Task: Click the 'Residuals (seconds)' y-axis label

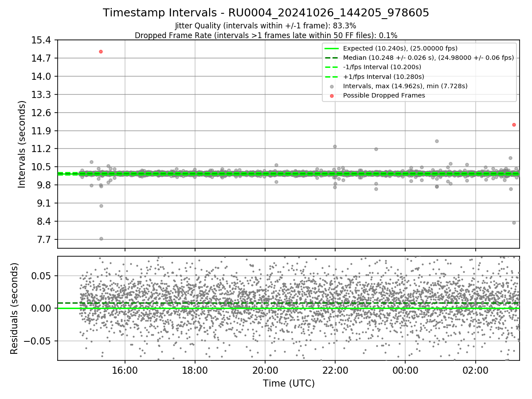Action: tap(15, 309)
